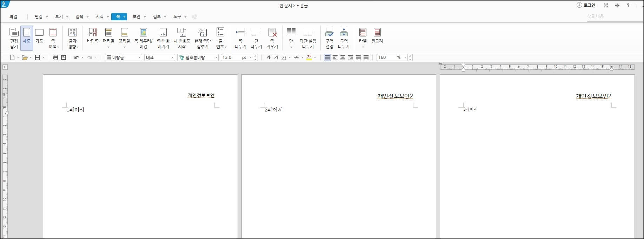Image resolution: width=644 pixels, height=239 pixels.
Task: Open the 파일 menu
Action: [x=13, y=16]
